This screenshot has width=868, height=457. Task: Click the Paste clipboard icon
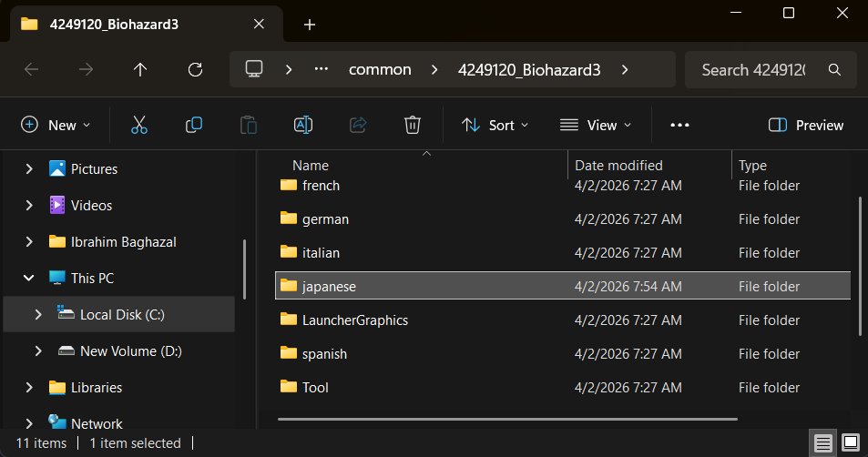[x=249, y=125]
